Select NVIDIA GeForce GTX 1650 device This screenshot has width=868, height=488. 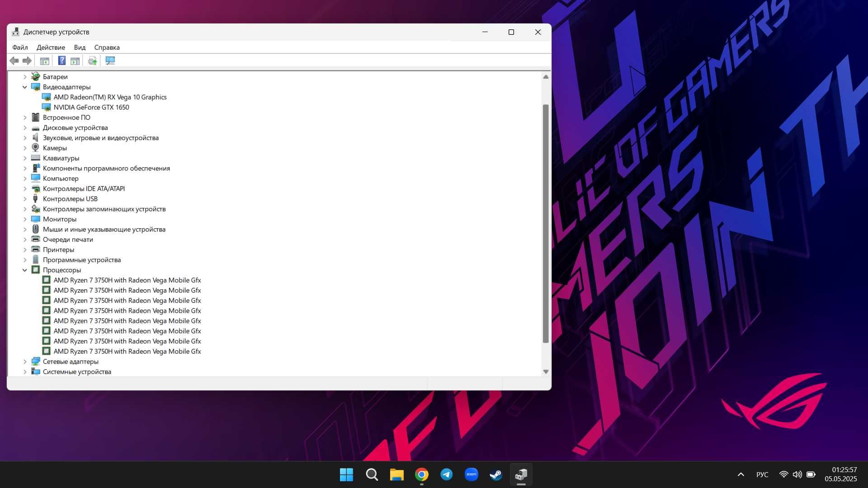tap(91, 107)
